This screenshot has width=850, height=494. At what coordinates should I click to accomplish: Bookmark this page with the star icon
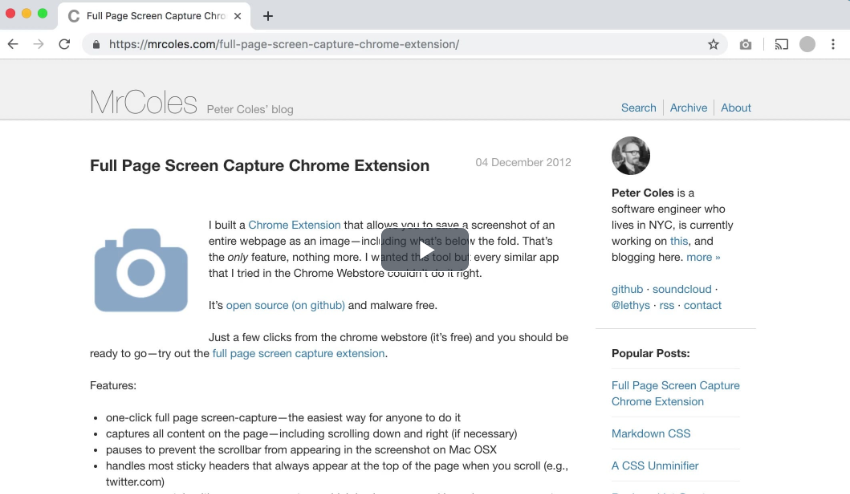(x=713, y=44)
